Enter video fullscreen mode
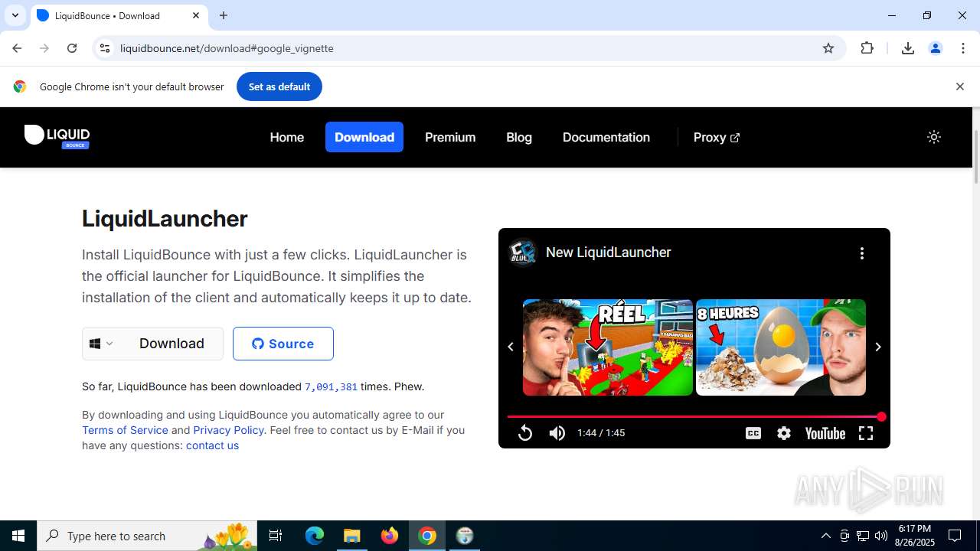The image size is (980, 551). tap(866, 433)
